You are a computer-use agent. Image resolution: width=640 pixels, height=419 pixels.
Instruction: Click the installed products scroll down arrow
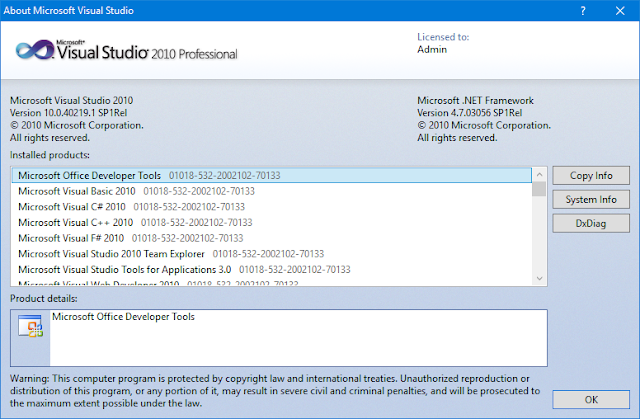tap(539, 278)
